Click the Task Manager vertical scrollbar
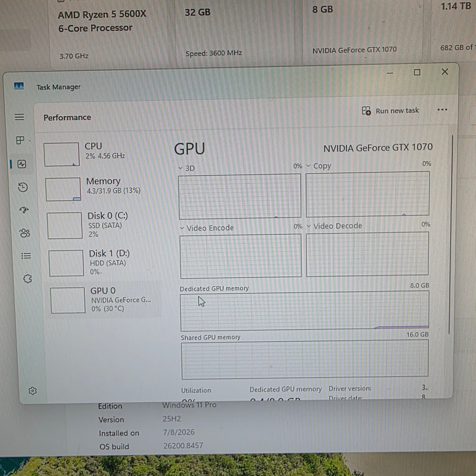This screenshot has height=476, width=476. point(451,234)
